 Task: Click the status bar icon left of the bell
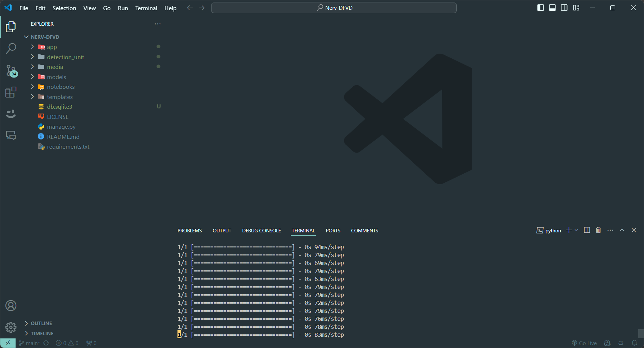point(621,343)
